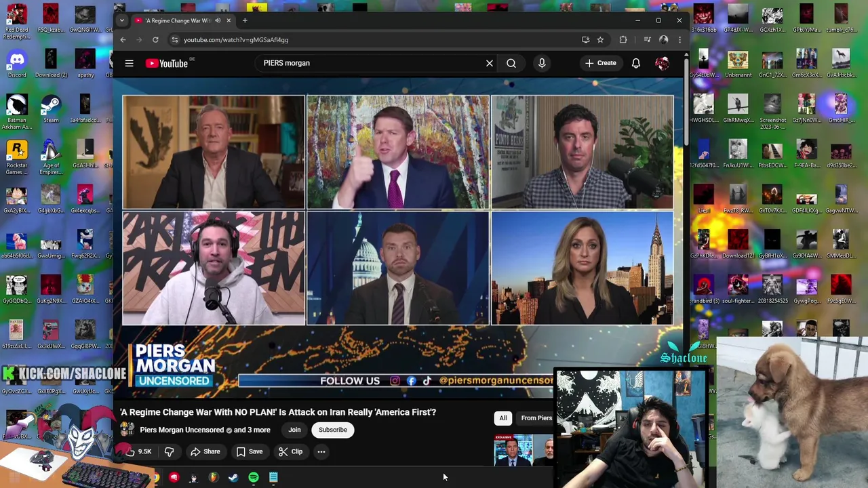Subscribe to Piers Morgan Uncensored
868x488 pixels.
333,430
